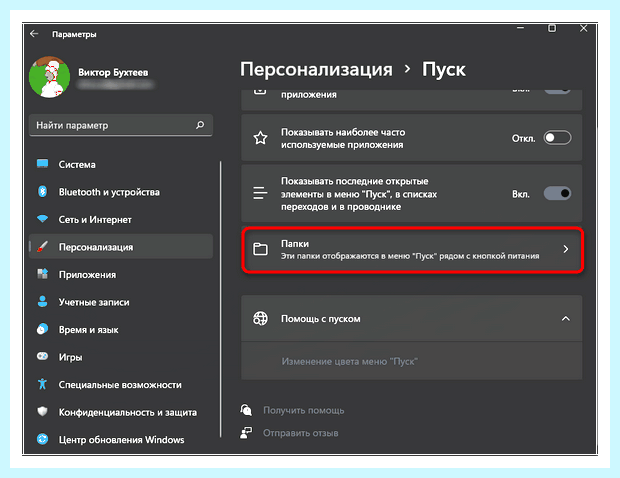
Task: Click the search magnifier icon
Action: pyautogui.click(x=200, y=125)
